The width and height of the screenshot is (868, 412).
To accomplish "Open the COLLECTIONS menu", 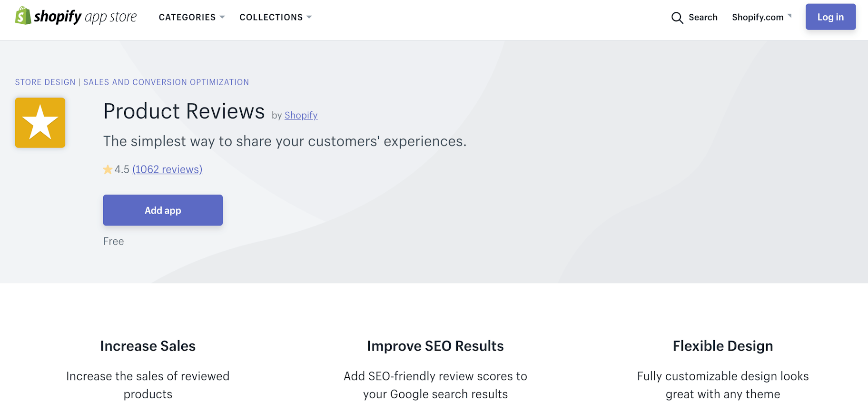I will [271, 17].
